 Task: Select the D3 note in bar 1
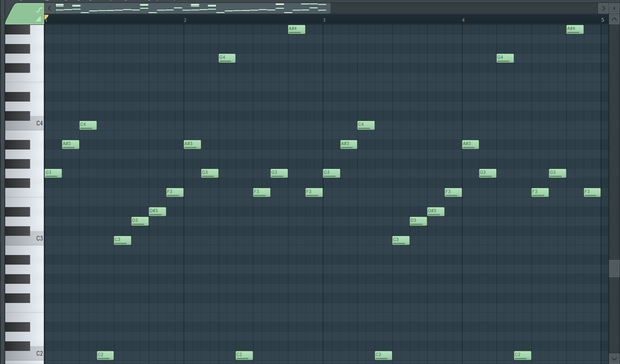tap(140, 221)
